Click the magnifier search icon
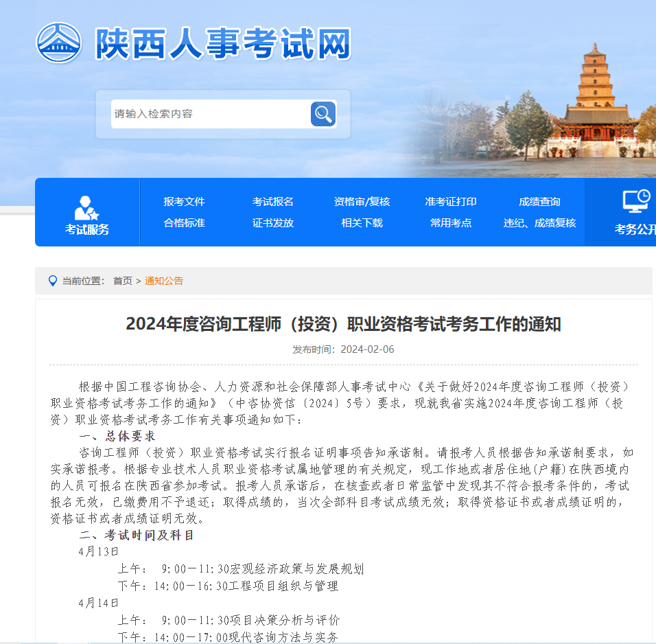This screenshot has height=644, width=656. coord(323,114)
